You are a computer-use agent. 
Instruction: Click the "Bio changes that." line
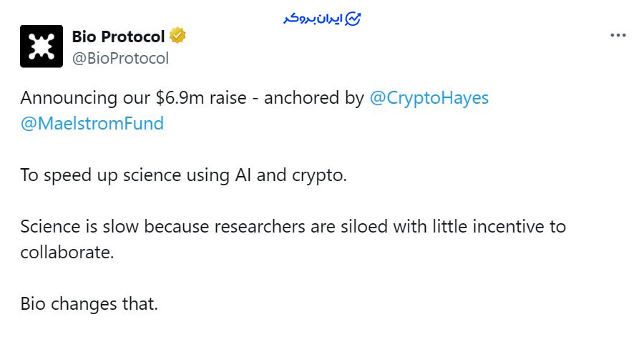pyautogui.click(x=89, y=303)
